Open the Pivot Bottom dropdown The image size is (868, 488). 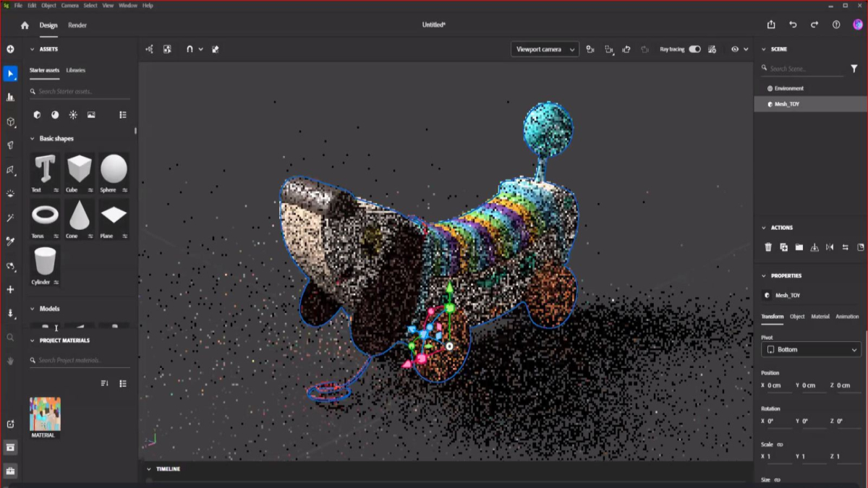pos(811,349)
